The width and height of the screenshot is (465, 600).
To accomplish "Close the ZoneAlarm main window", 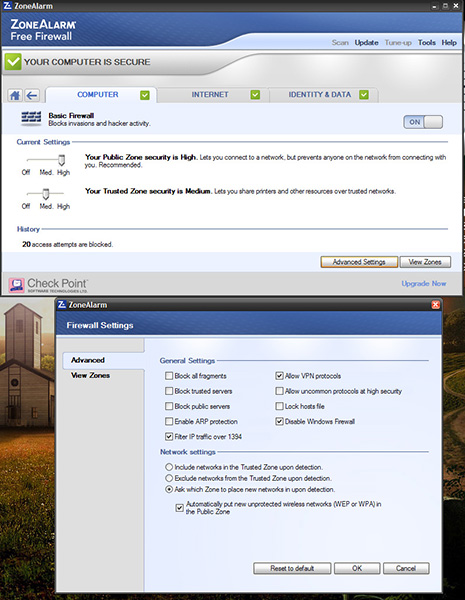I will tap(456, 6).
